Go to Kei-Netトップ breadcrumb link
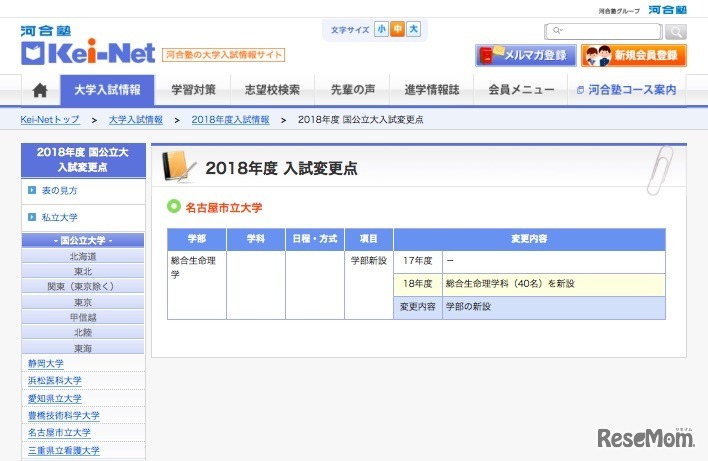This screenshot has height=461, width=708. pos(50,120)
